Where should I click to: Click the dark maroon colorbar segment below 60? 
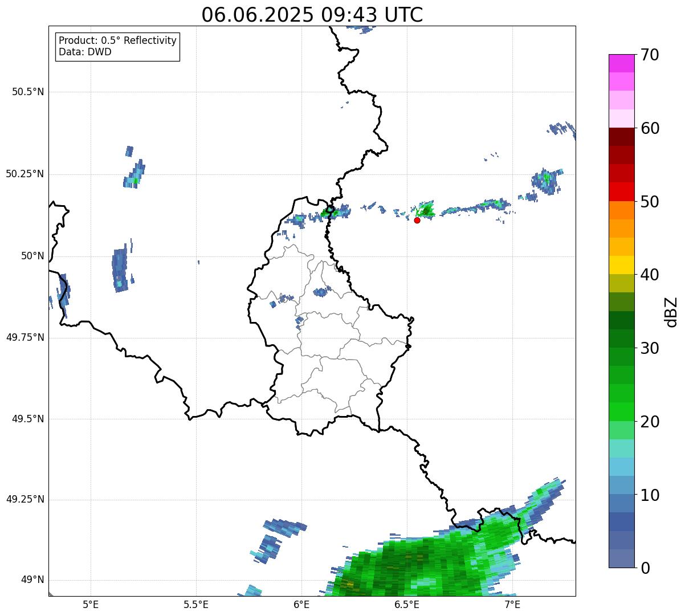coord(621,137)
